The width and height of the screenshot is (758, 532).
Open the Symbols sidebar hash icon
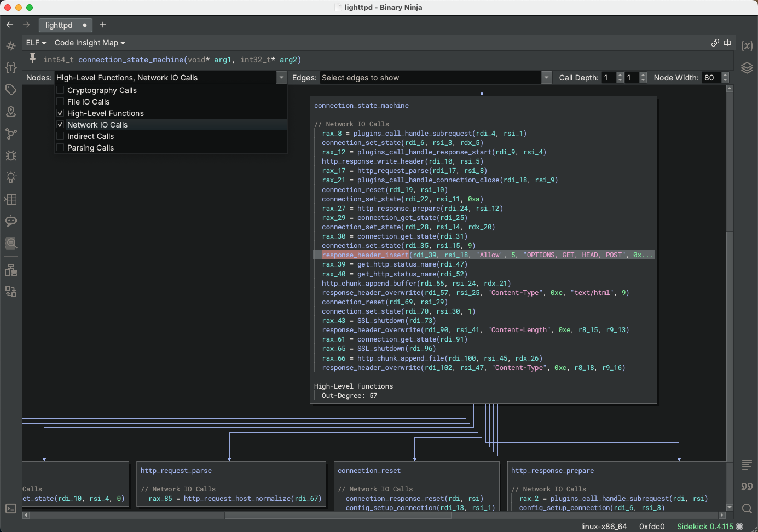[x=10, y=46]
